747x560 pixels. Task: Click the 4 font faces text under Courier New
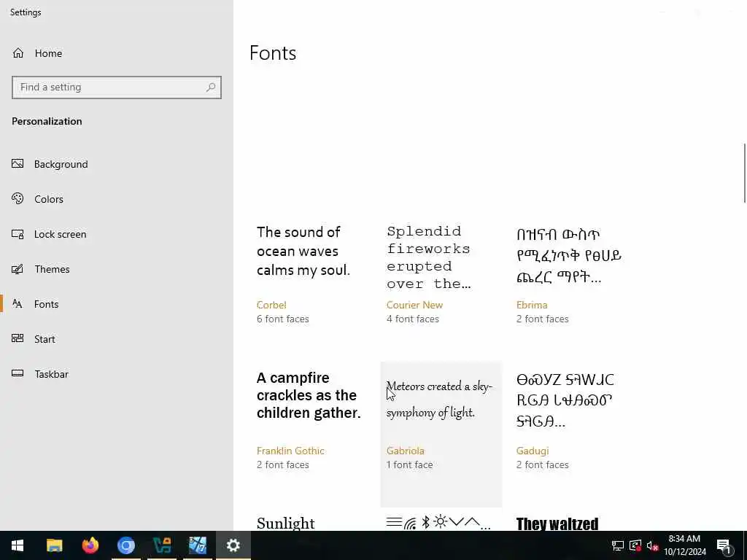[413, 319]
